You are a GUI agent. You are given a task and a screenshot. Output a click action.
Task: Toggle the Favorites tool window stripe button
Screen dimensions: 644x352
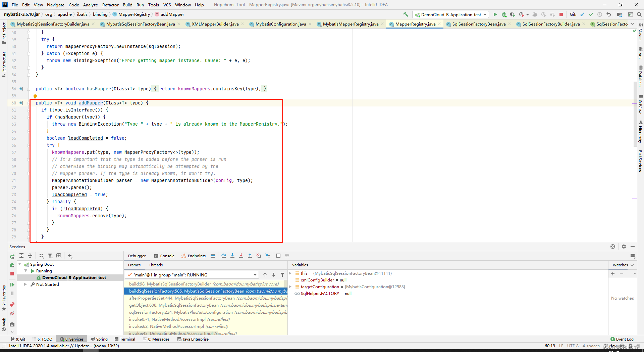(4, 298)
